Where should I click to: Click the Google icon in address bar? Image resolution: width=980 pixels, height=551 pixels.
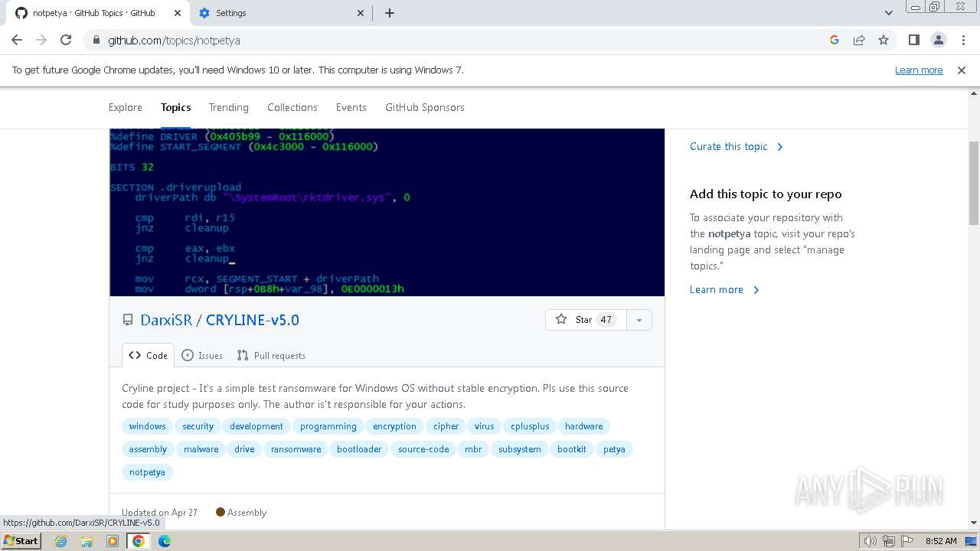[x=835, y=40]
